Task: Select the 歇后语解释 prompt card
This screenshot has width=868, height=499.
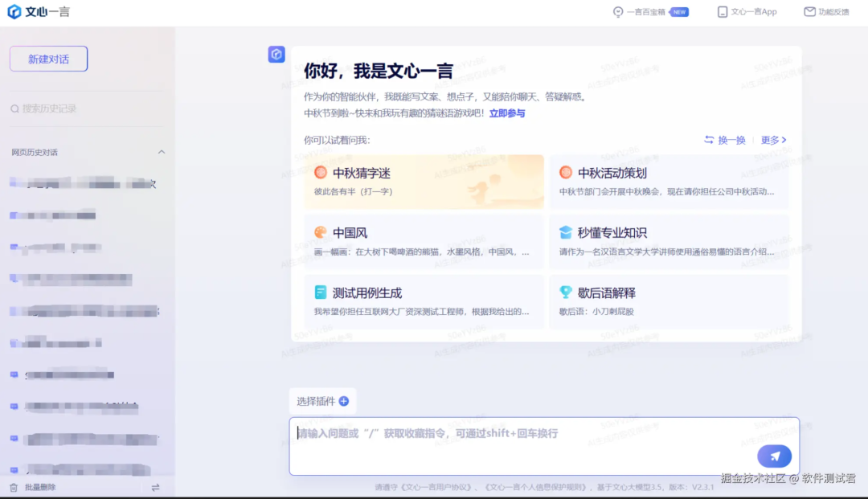Action: [669, 301]
